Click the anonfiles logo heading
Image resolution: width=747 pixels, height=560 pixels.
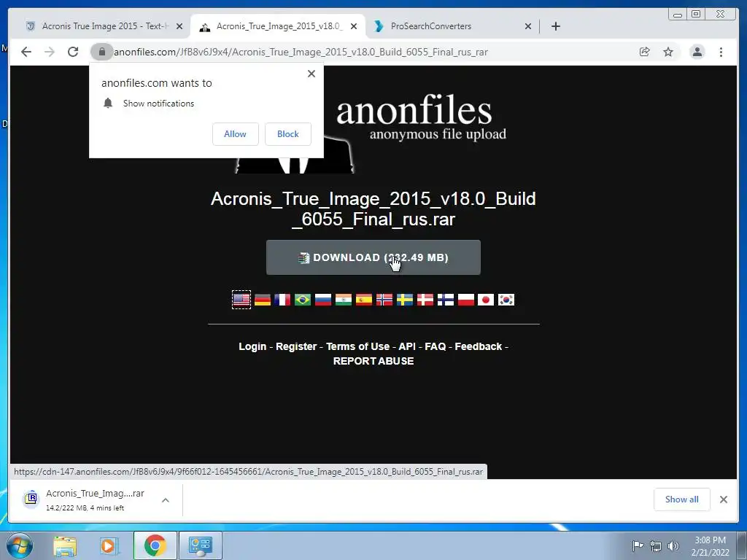(x=414, y=111)
